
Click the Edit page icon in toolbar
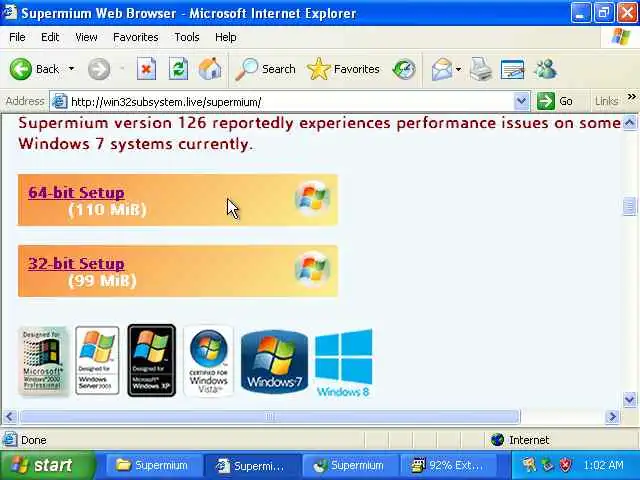point(512,69)
